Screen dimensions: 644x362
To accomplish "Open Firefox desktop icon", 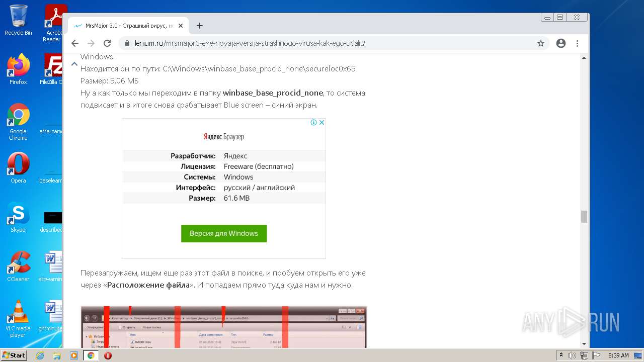I will [x=18, y=69].
